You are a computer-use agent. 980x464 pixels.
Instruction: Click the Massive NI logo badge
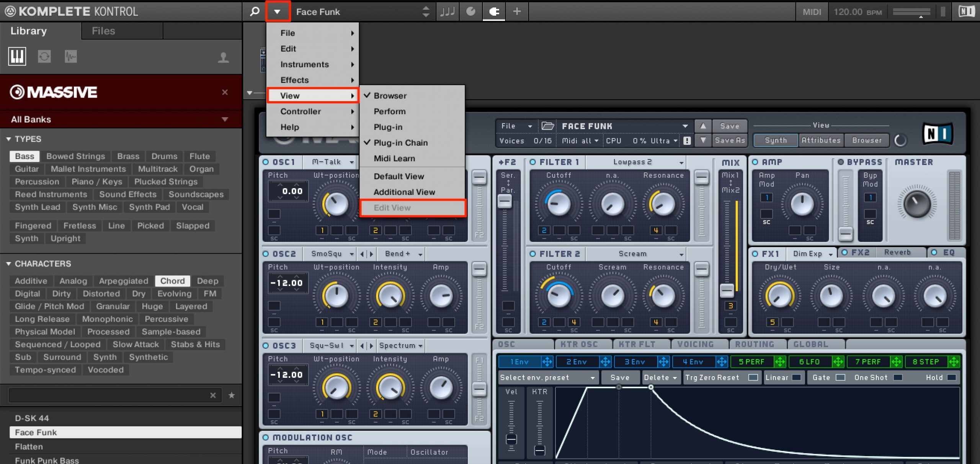pos(937,134)
